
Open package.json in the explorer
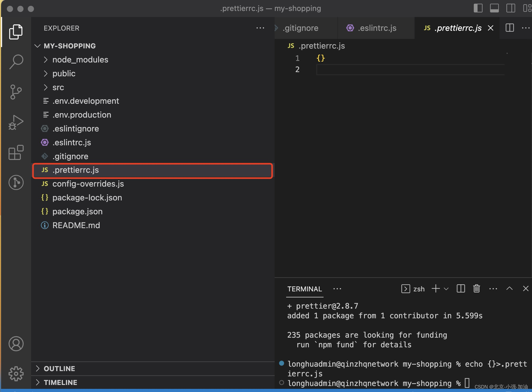pyautogui.click(x=77, y=211)
